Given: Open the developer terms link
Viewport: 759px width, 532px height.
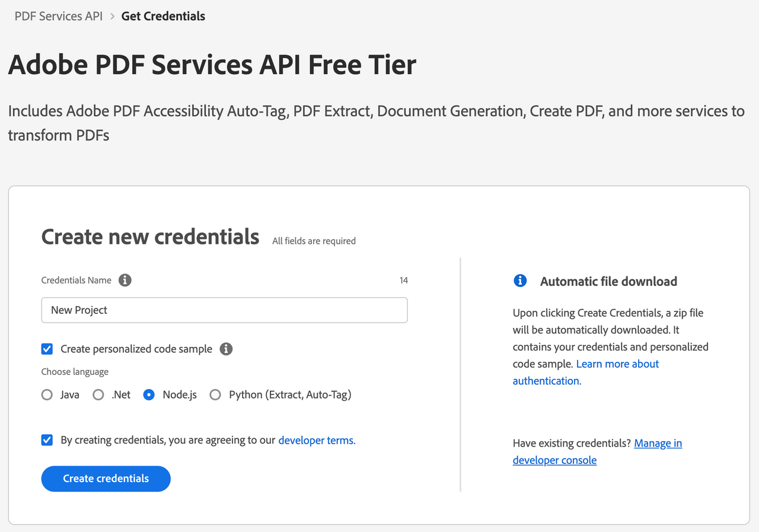Looking at the screenshot, I should pyautogui.click(x=317, y=440).
